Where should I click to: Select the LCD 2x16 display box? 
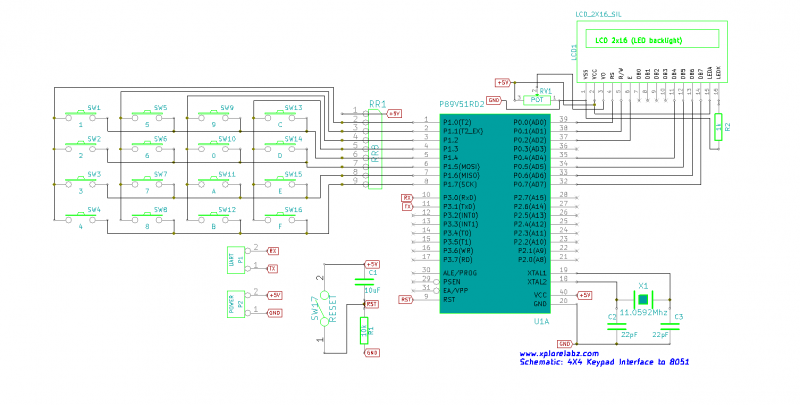pos(652,51)
